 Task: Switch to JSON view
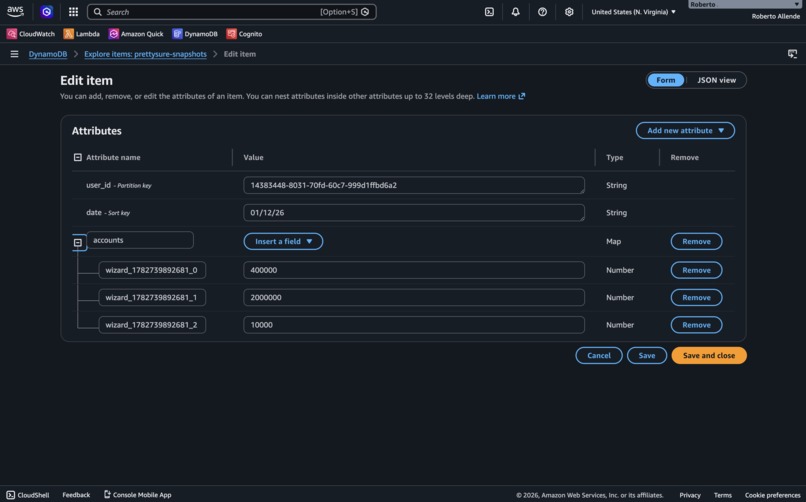[x=716, y=80]
